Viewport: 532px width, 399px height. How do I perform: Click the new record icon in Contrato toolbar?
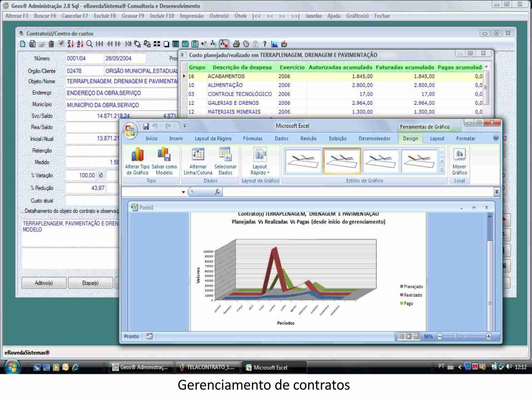pos(23,44)
